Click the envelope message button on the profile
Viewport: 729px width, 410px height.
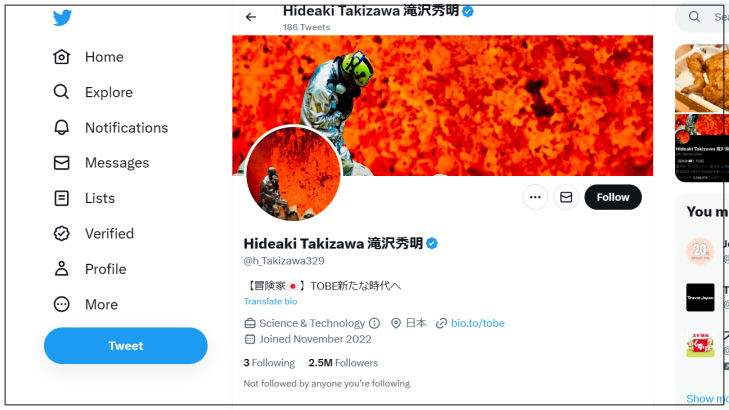pyautogui.click(x=566, y=197)
